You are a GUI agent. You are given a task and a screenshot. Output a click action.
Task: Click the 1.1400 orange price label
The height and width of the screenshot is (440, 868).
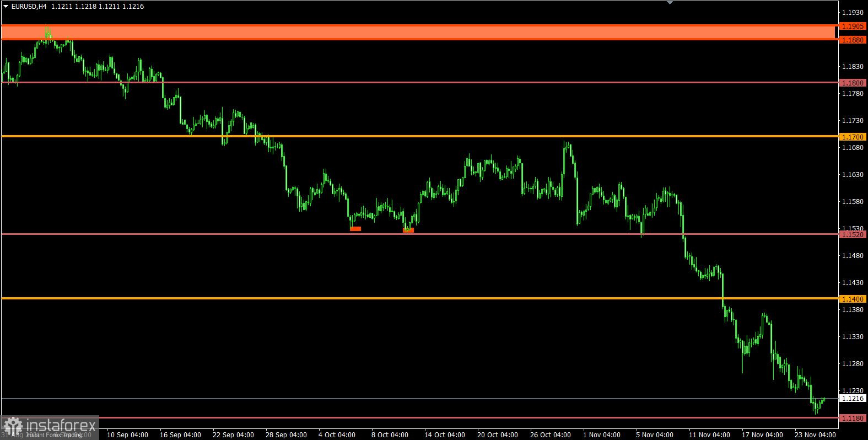[x=853, y=299]
